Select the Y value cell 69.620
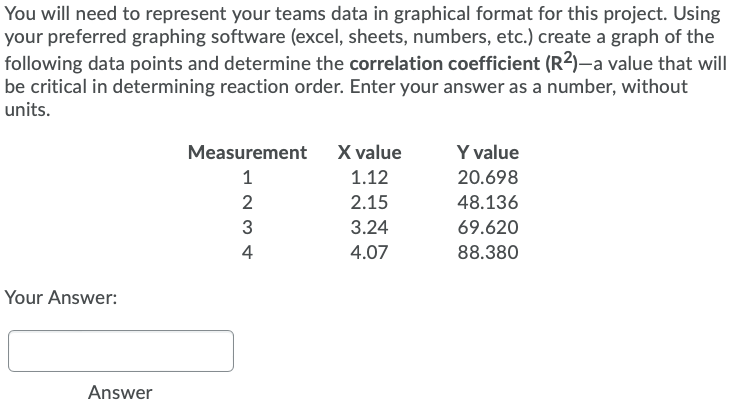This screenshot has height=410, width=732. coord(488,227)
